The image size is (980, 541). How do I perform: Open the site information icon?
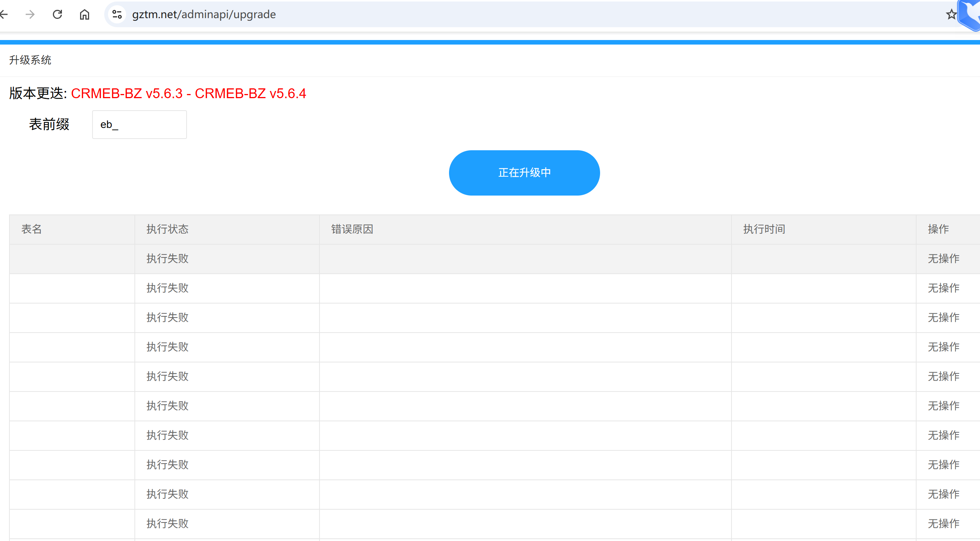point(117,14)
